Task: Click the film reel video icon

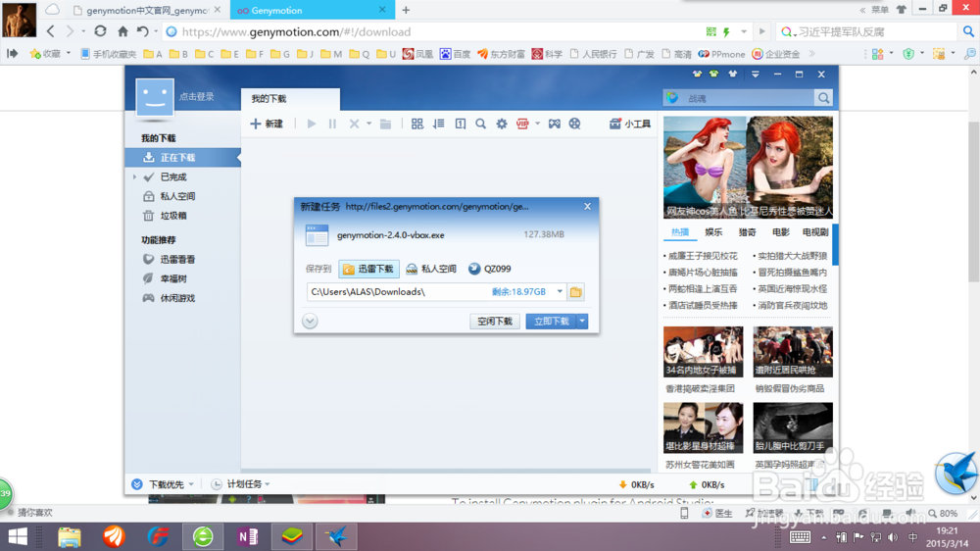Action: pos(575,124)
